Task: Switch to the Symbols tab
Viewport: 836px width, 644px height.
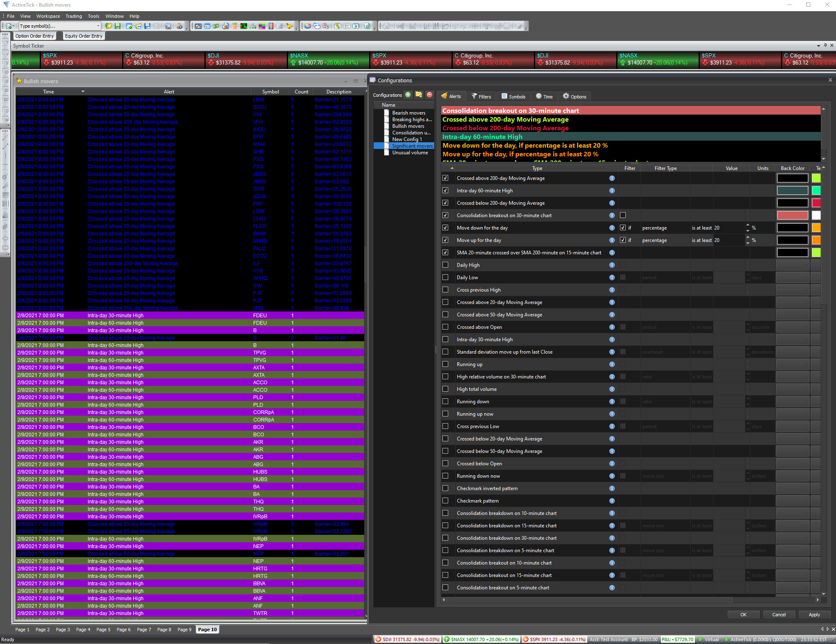Action: point(514,96)
